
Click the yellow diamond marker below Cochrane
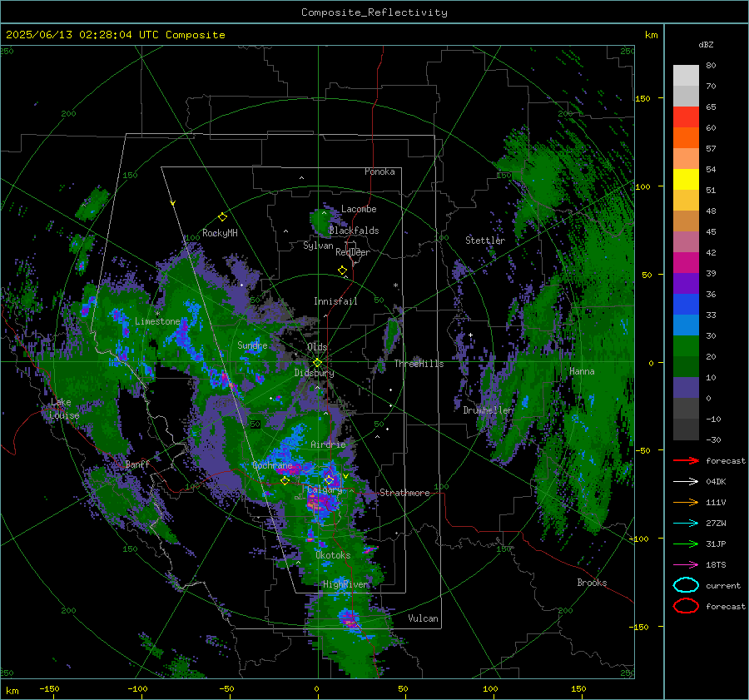[x=285, y=481]
